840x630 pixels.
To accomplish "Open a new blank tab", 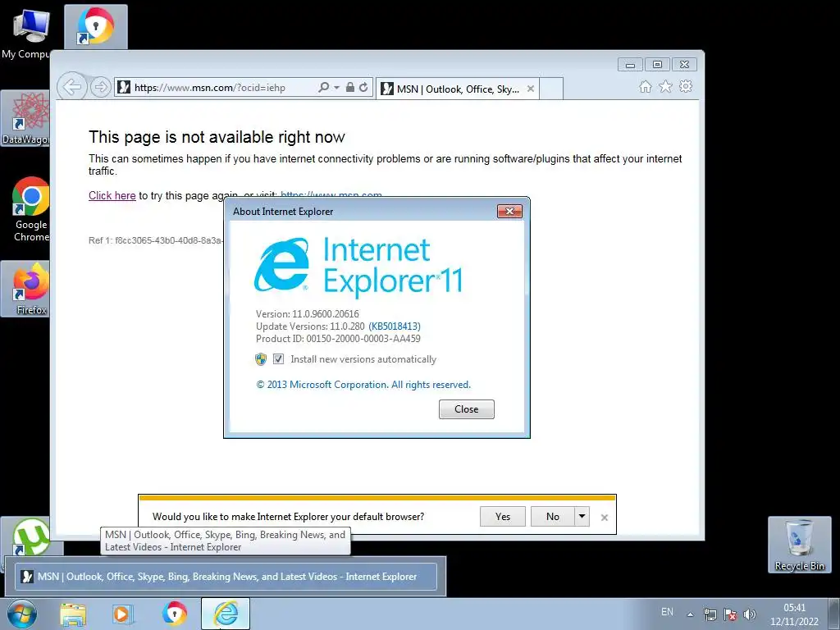I will click(551, 89).
